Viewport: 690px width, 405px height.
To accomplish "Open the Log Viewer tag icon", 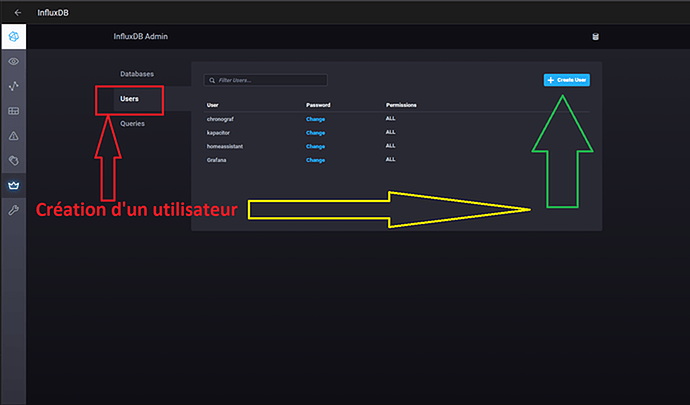I will [x=14, y=160].
